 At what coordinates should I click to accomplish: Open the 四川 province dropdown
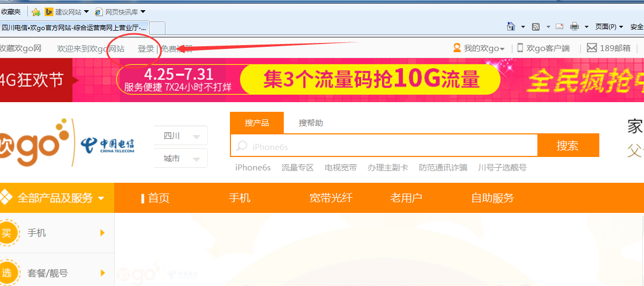(181, 136)
